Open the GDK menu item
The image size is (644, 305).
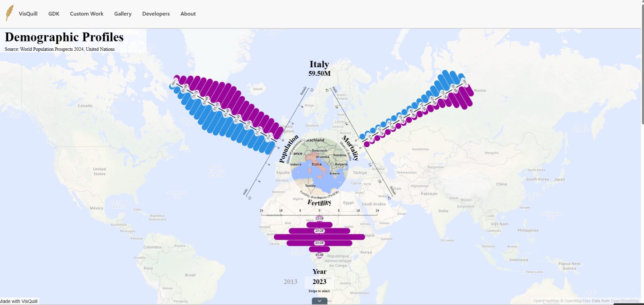[x=54, y=14]
